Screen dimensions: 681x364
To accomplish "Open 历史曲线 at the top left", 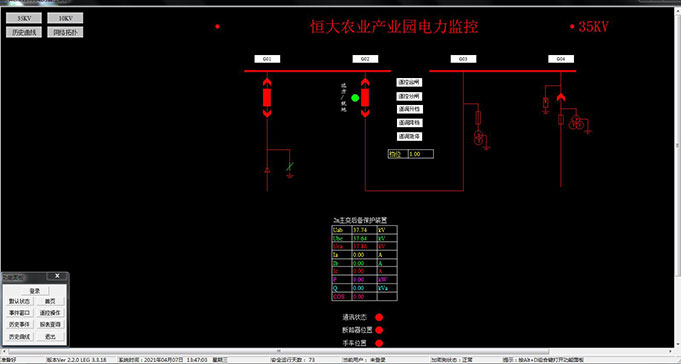I will pos(24,32).
